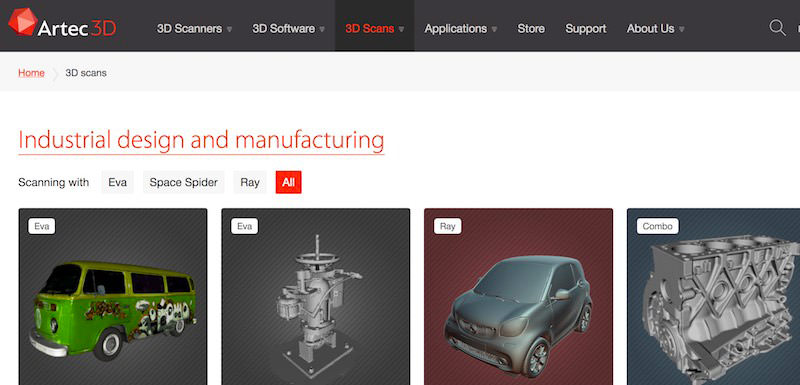Filter scans by Eva scanner

tap(117, 182)
